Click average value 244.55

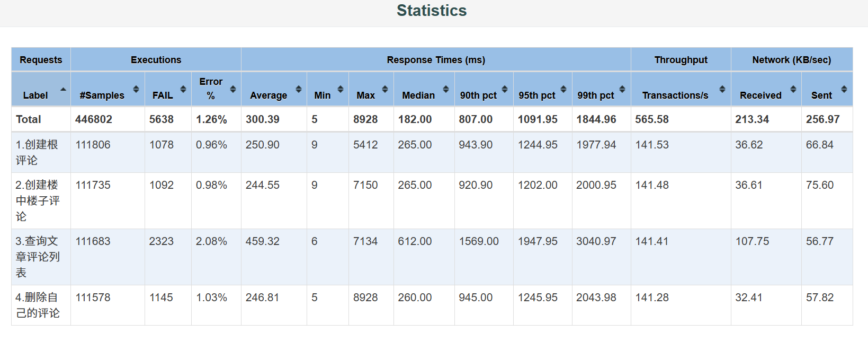point(263,185)
